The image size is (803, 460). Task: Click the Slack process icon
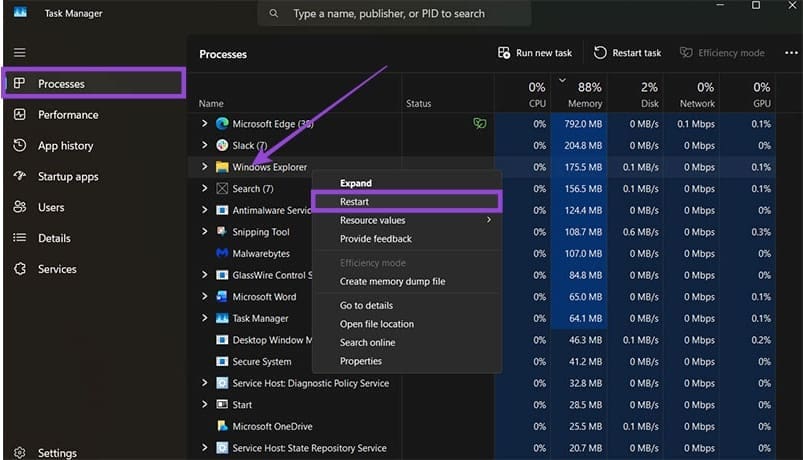pyautogui.click(x=222, y=145)
